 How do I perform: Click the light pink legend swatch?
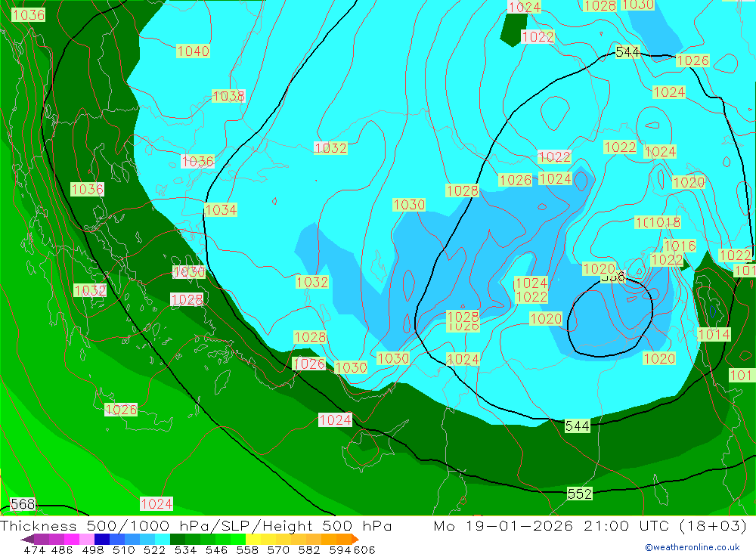85,539
